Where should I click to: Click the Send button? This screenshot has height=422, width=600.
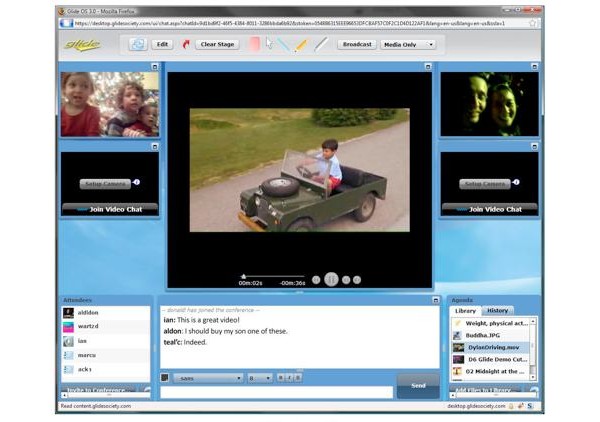click(418, 386)
